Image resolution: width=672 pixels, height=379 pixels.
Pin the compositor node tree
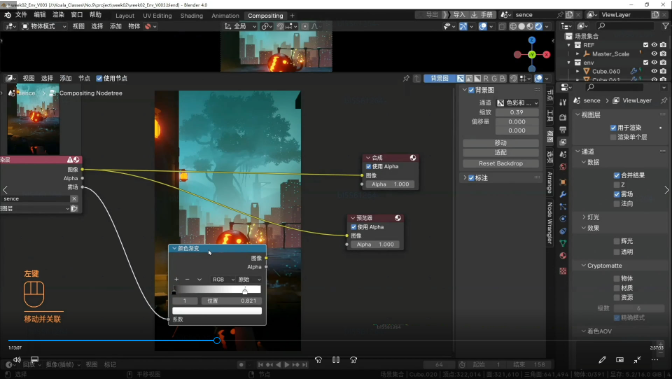[x=405, y=78]
